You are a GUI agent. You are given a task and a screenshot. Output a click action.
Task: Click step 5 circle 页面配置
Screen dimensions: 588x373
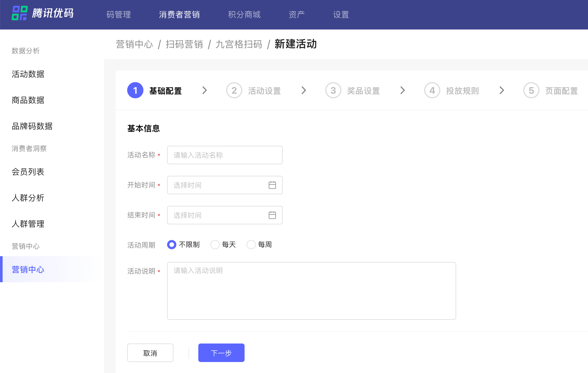coord(531,91)
